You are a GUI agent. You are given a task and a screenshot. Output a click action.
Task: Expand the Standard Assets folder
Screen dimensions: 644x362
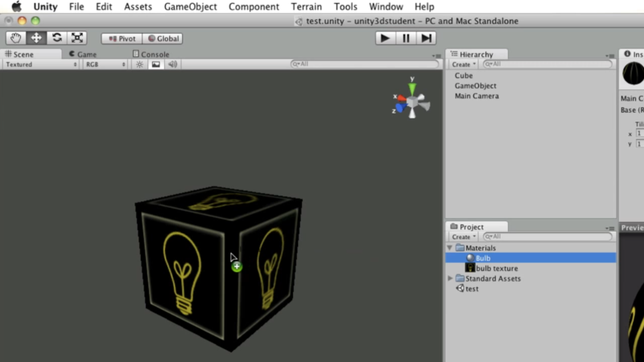[x=450, y=278]
